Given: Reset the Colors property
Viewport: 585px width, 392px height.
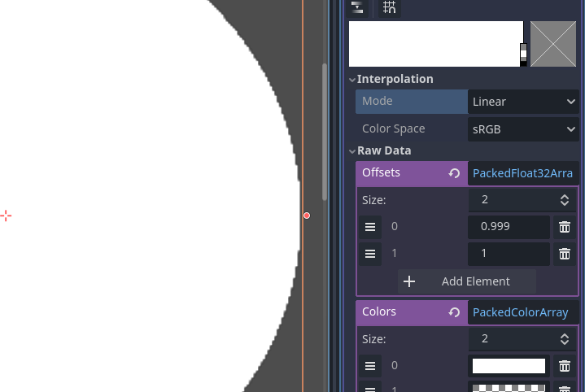Looking at the screenshot, I should tap(454, 312).
